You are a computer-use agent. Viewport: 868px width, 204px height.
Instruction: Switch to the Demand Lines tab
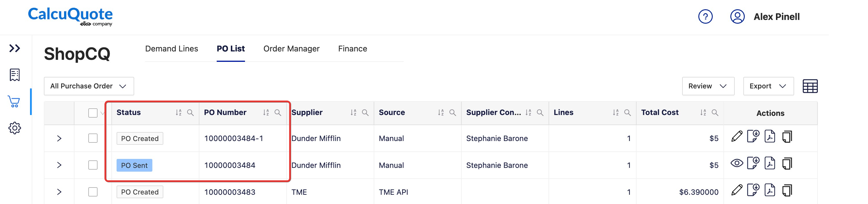point(171,49)
